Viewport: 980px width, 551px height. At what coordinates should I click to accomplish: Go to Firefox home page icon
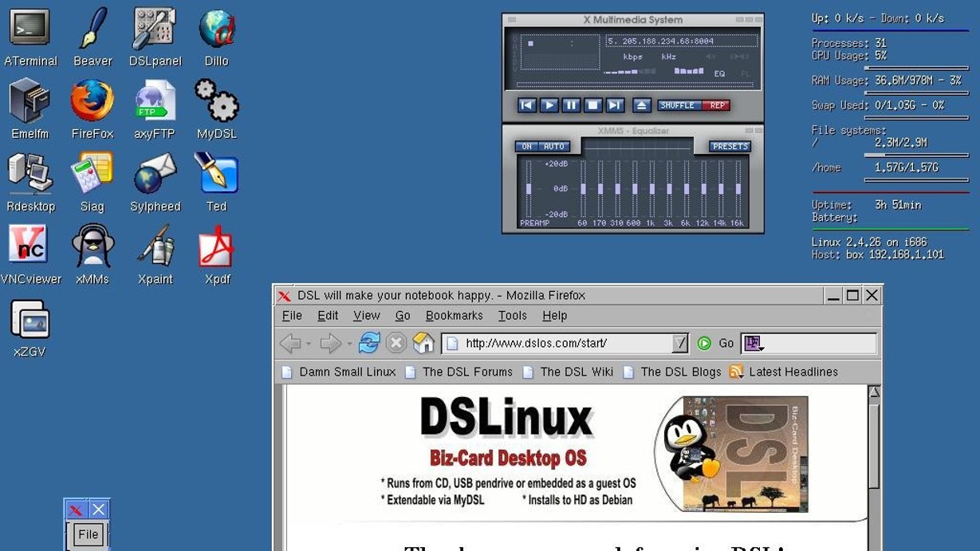pos(423,343)
